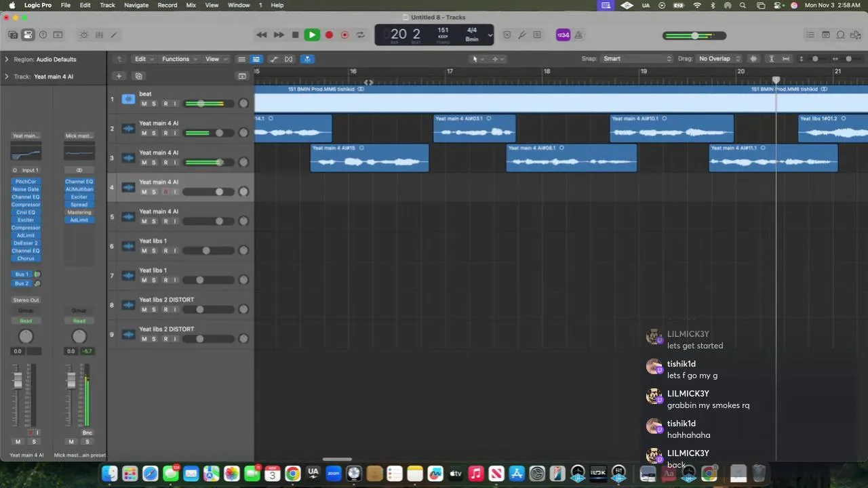The width and height of the screenshot is (868, 488).
Task: Click the Stop transport button
Action: pyautogui.click(x=295, y=35)
